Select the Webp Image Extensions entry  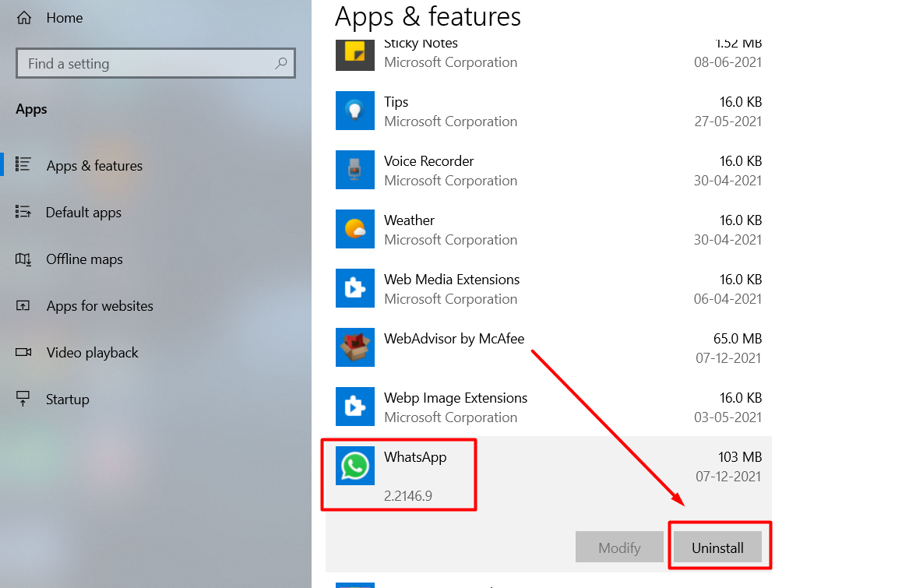point(456,398)
